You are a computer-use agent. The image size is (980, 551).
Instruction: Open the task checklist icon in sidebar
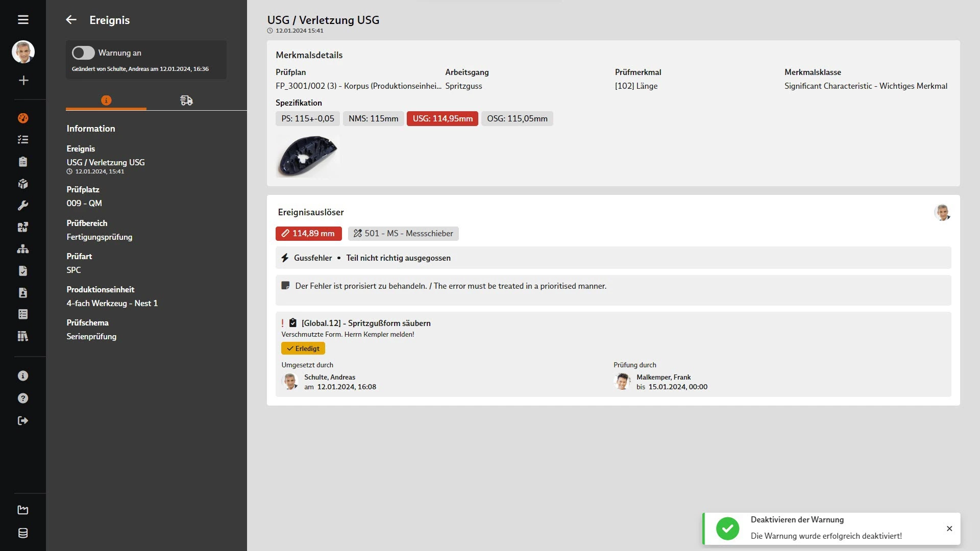click(23, 140)
